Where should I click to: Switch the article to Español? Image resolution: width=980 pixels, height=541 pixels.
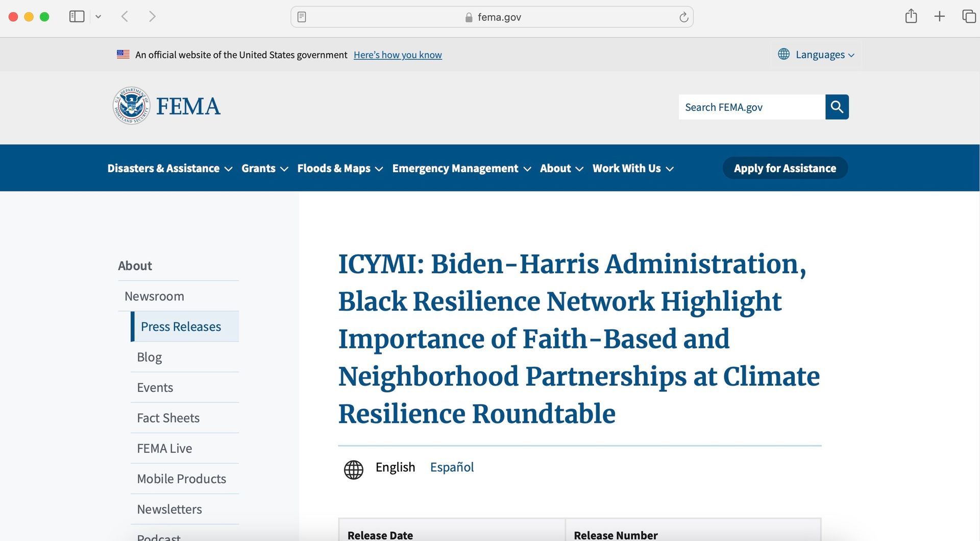tap(452, 467)
